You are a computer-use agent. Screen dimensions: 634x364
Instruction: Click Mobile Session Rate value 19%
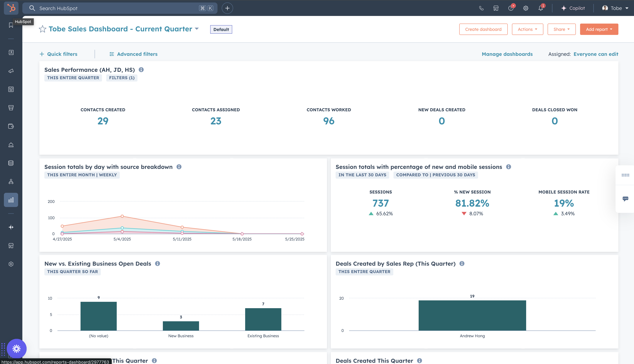tap(564, 203)
